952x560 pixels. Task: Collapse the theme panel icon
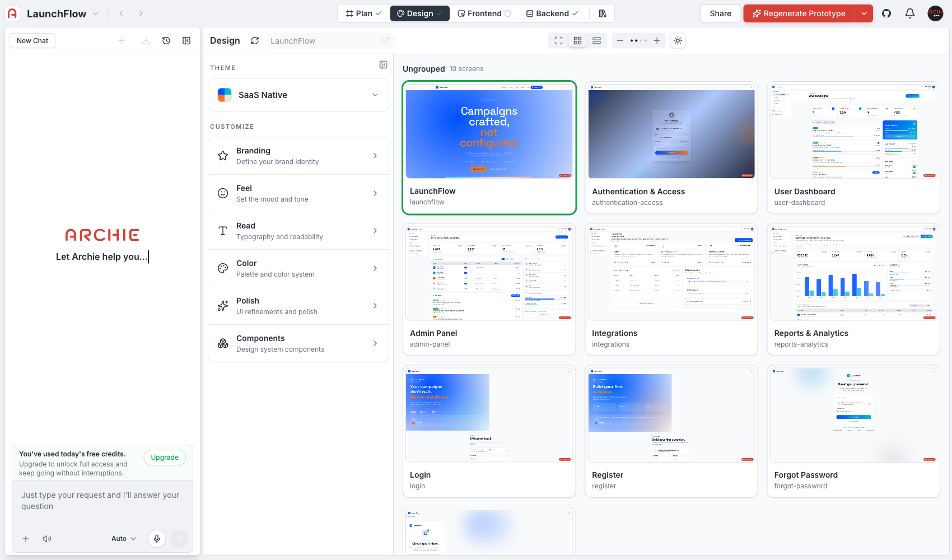[383, 65]
